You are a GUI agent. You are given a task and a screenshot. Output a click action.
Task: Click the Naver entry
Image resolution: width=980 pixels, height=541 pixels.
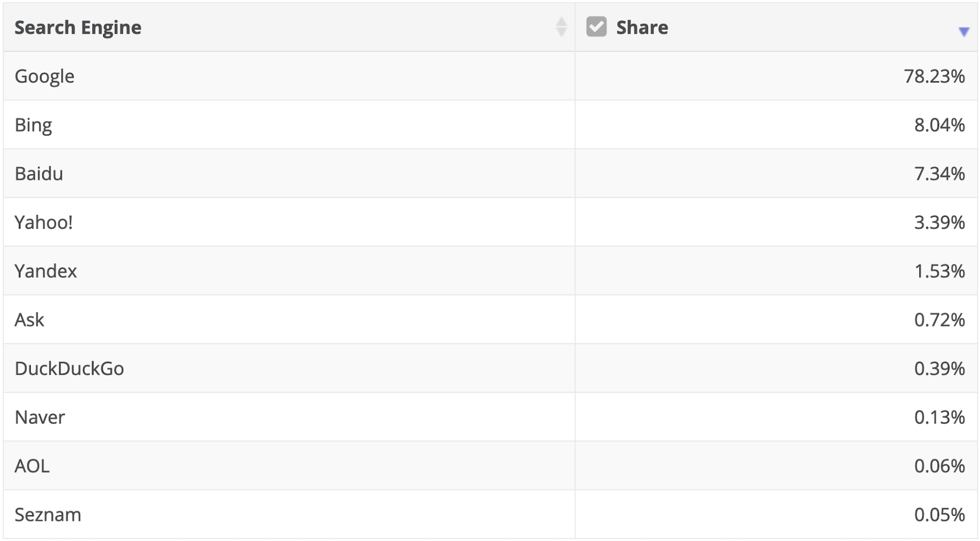pos(40,417)
